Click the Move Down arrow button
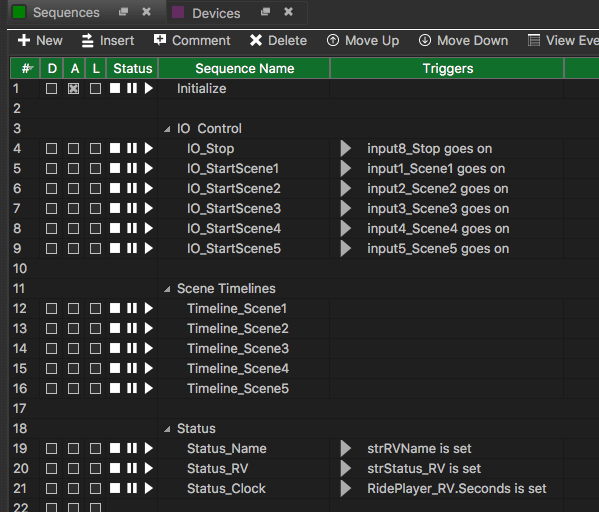 (x=425, y=40)
